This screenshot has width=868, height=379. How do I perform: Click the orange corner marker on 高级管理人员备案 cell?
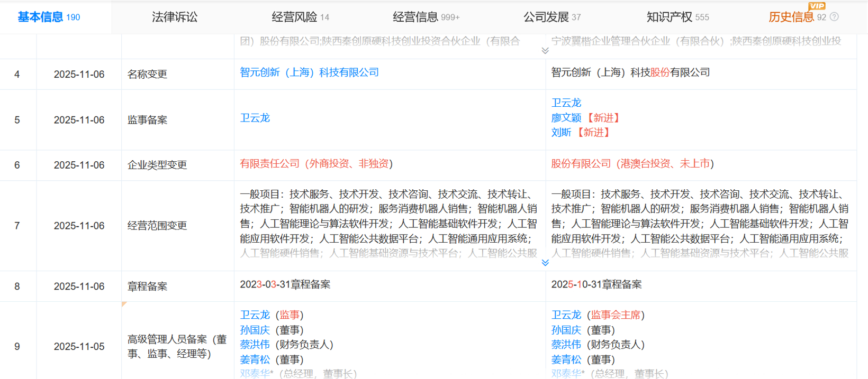[124, 304]
